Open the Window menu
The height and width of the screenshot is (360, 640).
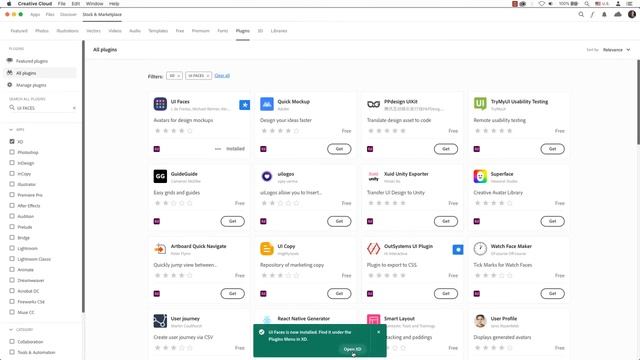tap(94, 4)
